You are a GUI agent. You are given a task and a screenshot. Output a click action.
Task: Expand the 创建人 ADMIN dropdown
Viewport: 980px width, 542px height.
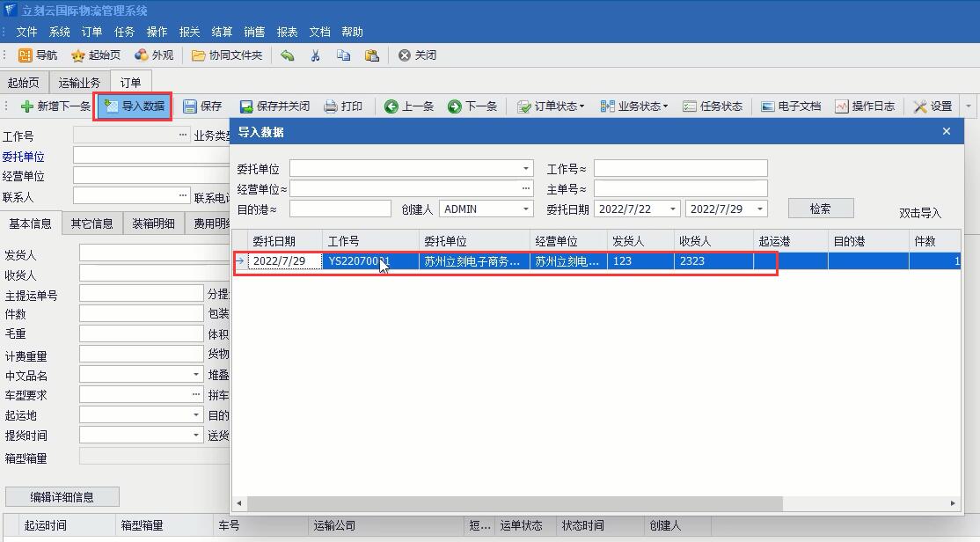click(526, 209)
